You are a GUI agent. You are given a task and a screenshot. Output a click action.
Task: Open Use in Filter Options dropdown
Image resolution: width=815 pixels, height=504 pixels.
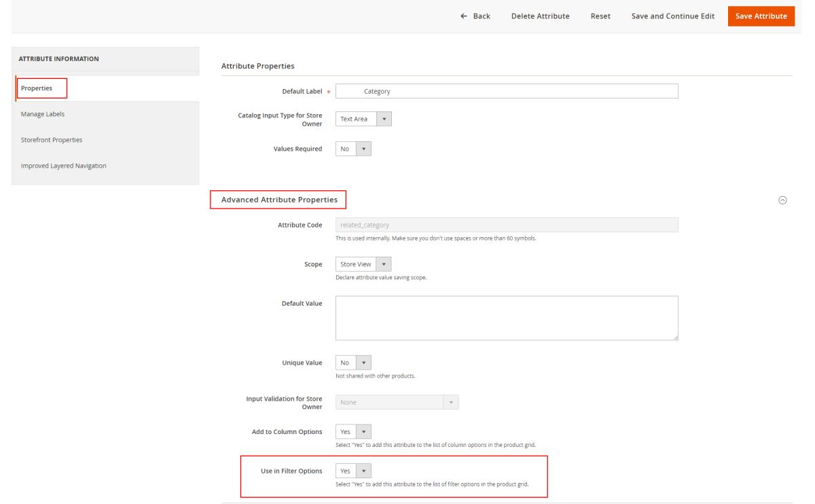pos(353,471)
